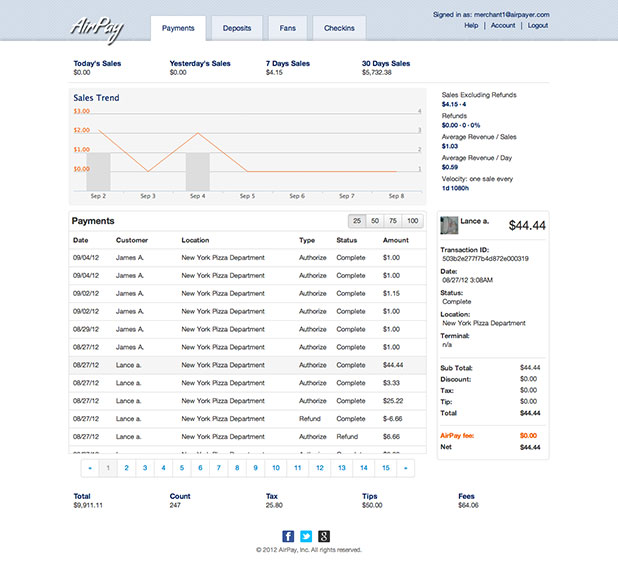Select the $-6.66 Refund row
The image size is (618, 575).
click(x=248, y=419)
